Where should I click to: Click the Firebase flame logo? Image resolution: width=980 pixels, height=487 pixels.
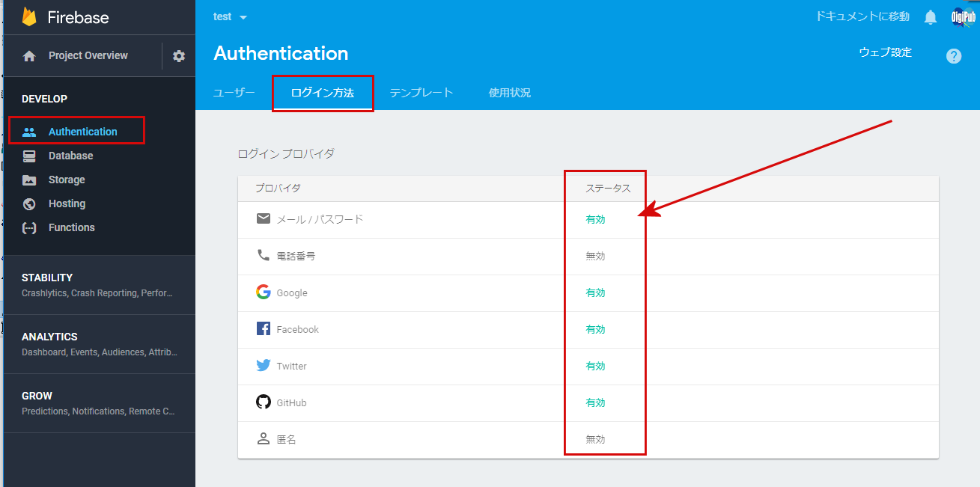29,16
